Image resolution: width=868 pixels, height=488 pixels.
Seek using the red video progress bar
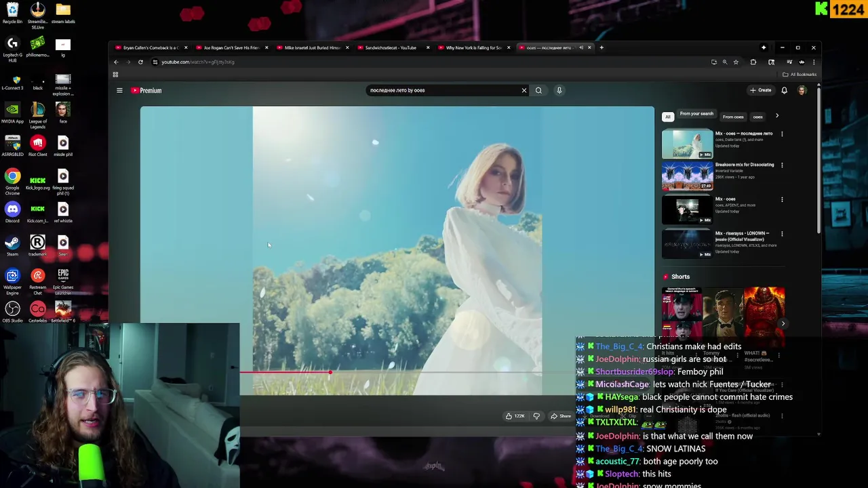285,372
